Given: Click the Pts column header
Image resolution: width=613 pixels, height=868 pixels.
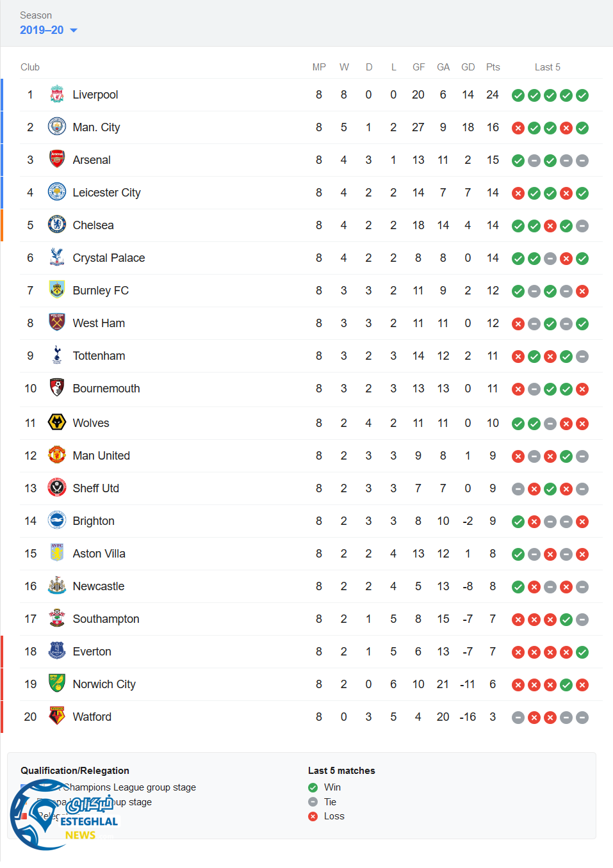Looking at the screenshot, I should 493,67.
